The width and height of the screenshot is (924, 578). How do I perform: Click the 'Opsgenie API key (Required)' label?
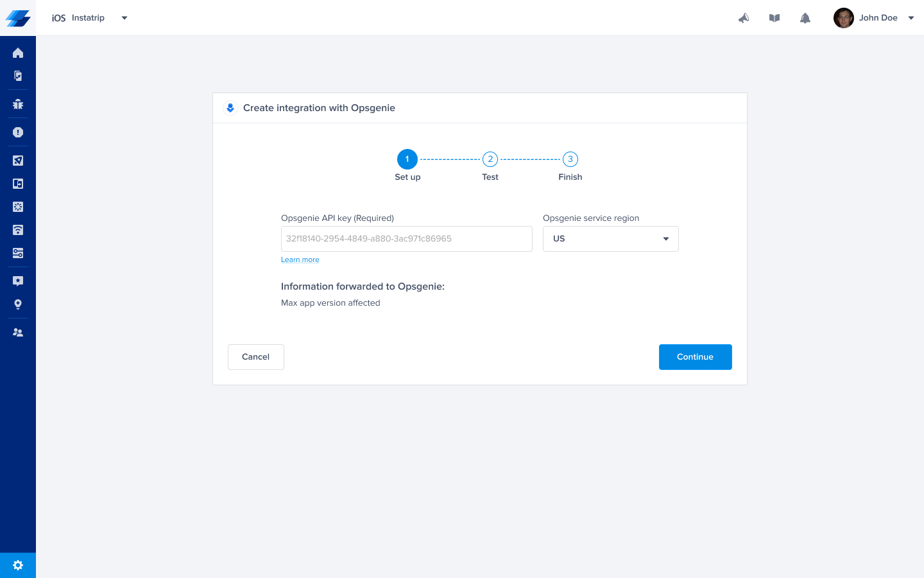click(x=338, y=218)
